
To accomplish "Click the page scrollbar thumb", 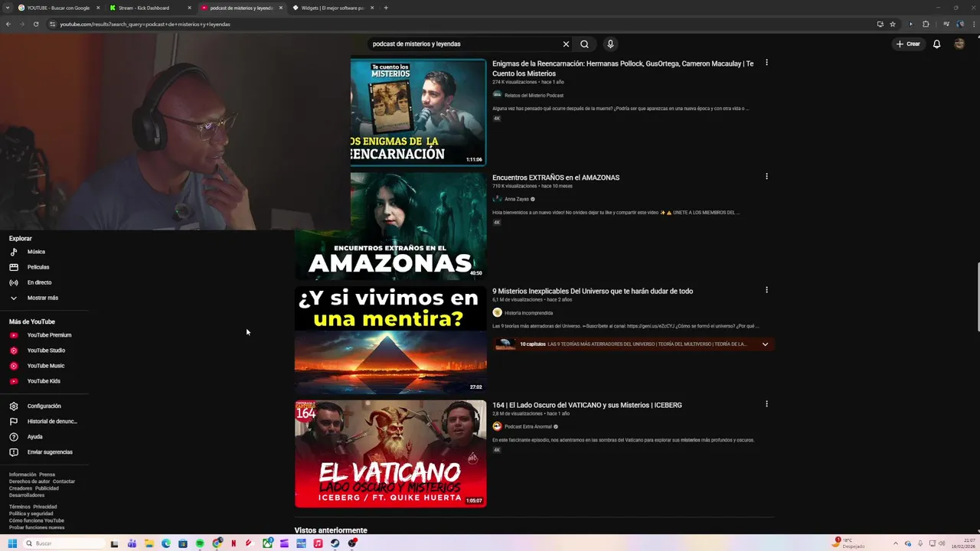I will pos(977,297).
